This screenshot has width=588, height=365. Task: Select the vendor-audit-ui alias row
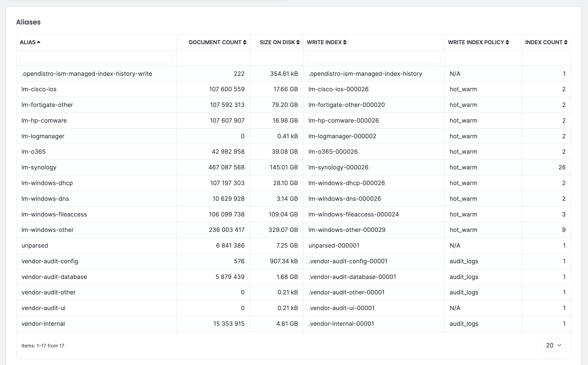point(294,308)
